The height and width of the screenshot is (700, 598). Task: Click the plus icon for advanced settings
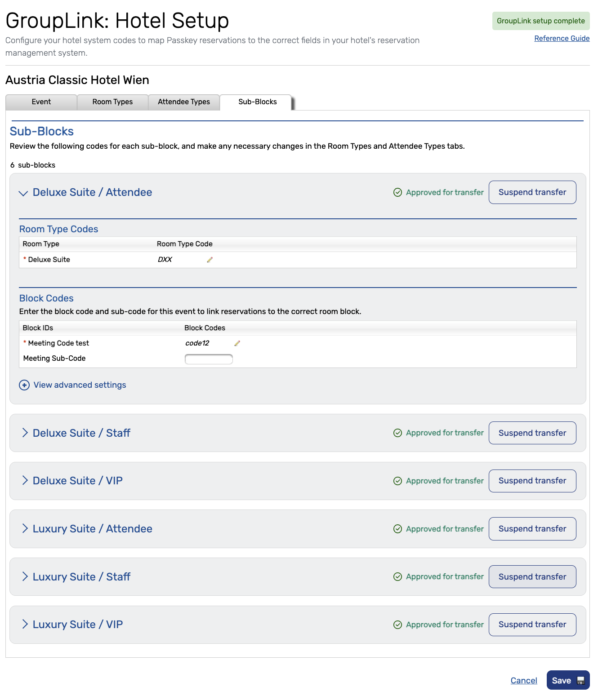pyautogui.click(x=24, y=385)
